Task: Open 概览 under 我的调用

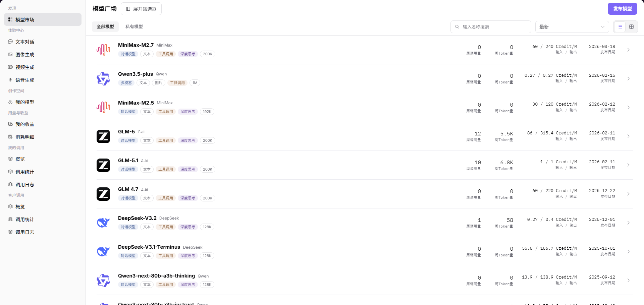Action: pos(43,159)
